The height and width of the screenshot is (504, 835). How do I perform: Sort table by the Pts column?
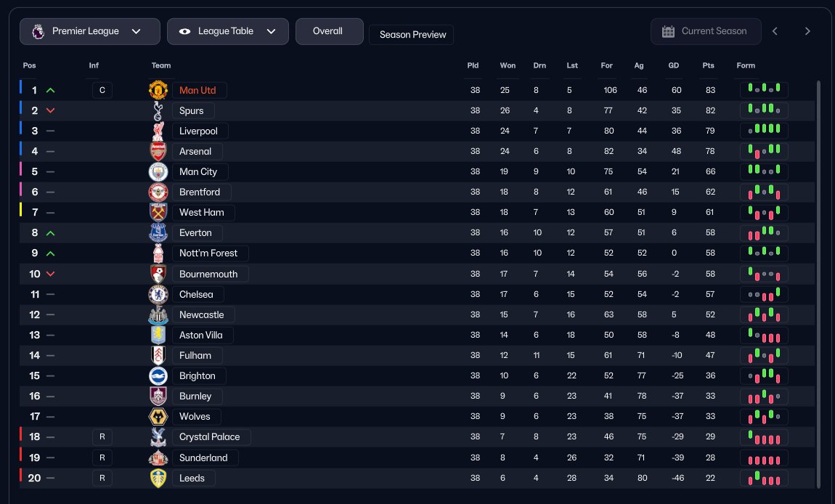click(x=708, y=65)
